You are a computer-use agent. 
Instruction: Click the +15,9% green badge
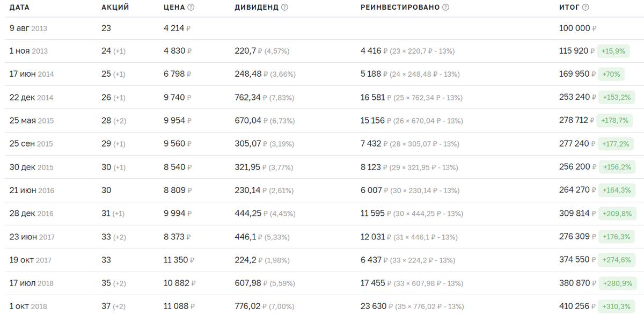[613, 51]
